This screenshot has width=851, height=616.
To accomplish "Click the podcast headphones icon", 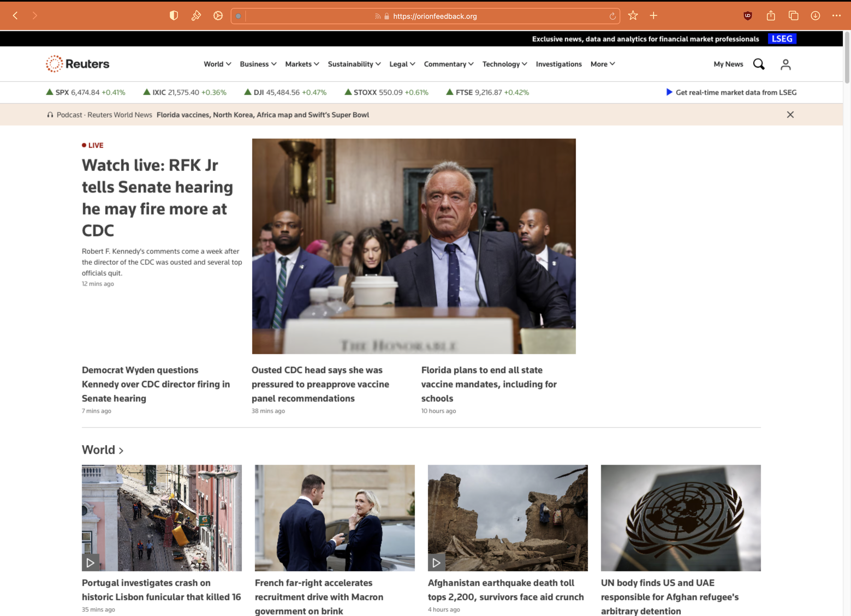I will pos(50,115).
